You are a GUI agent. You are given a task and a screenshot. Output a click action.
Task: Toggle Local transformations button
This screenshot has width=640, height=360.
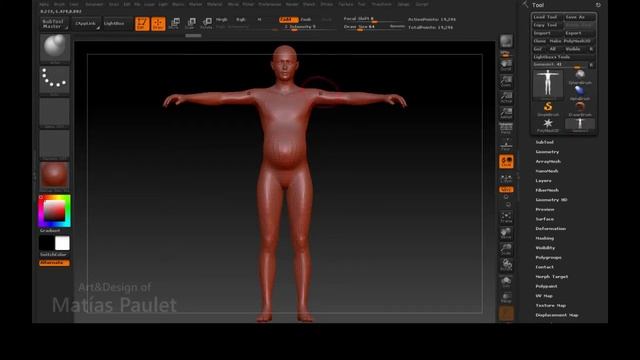506,162
